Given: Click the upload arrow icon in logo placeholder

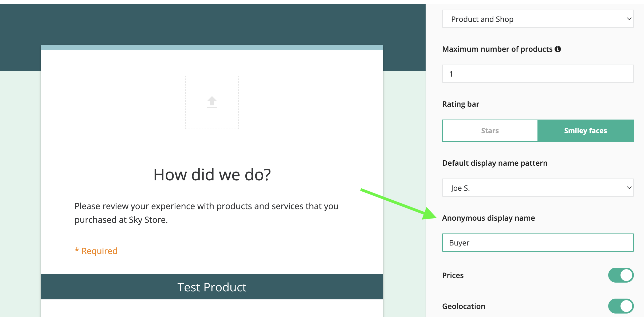Looking at the screenshot, I should pyautogui.click(x=212, y=102).
